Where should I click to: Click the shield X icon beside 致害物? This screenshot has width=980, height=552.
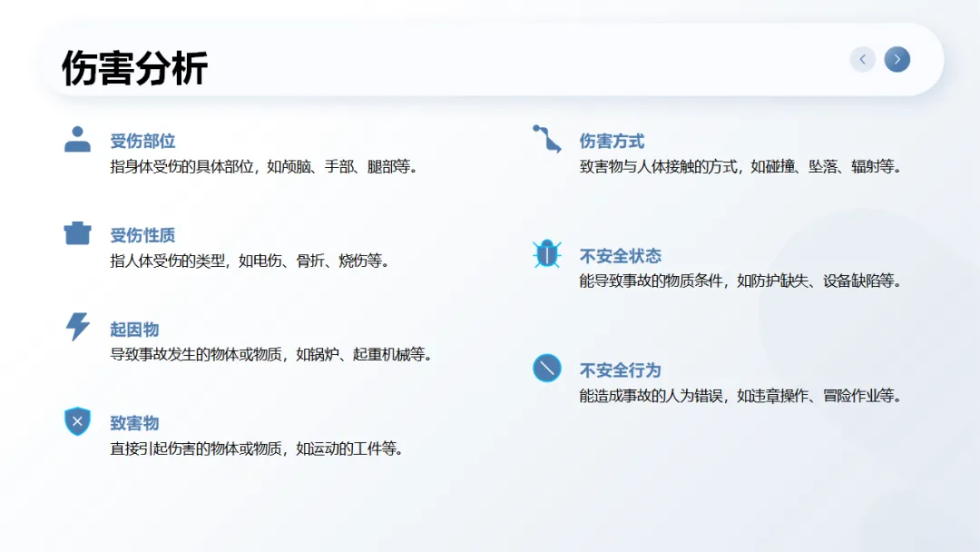point(77,420)
